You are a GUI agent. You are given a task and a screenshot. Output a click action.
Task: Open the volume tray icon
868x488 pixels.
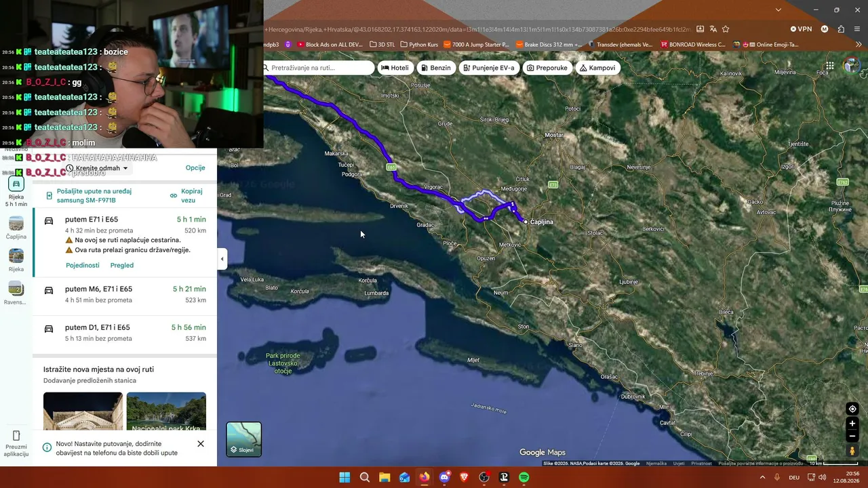coord(822,477)
